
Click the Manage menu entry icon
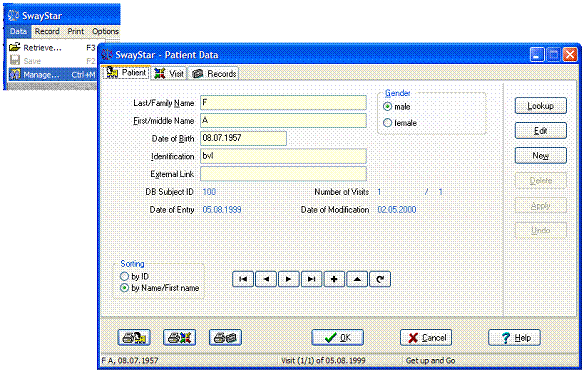tap(15, 75)
